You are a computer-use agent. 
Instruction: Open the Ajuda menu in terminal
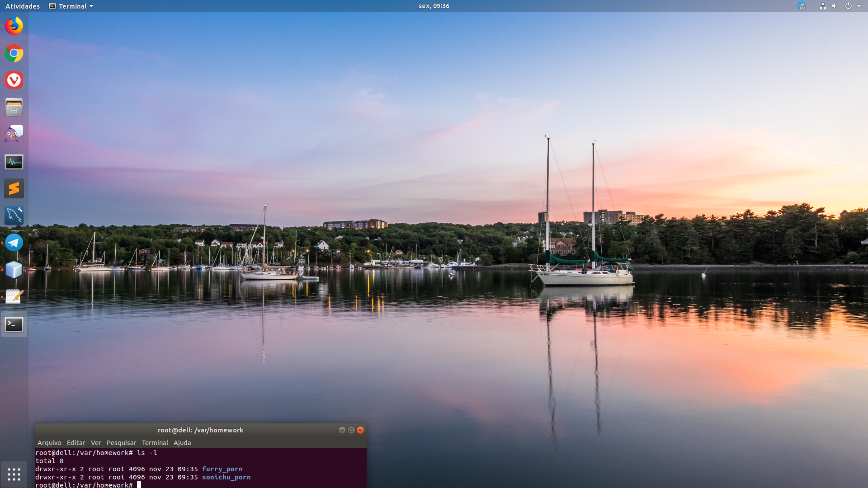point(182,443)
